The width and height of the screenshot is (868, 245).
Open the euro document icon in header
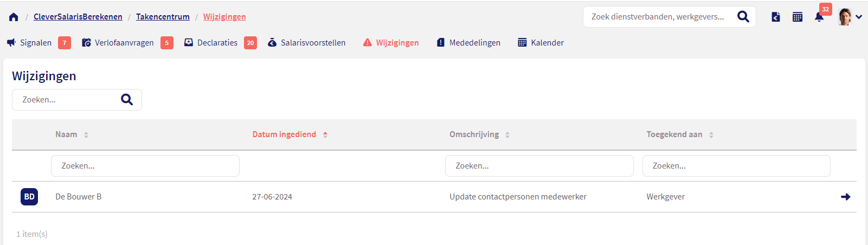[x=776, y=17]
